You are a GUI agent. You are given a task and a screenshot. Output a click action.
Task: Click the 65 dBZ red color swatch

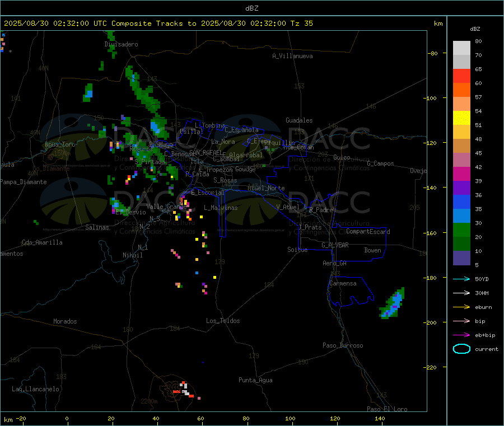pos(461,76)
